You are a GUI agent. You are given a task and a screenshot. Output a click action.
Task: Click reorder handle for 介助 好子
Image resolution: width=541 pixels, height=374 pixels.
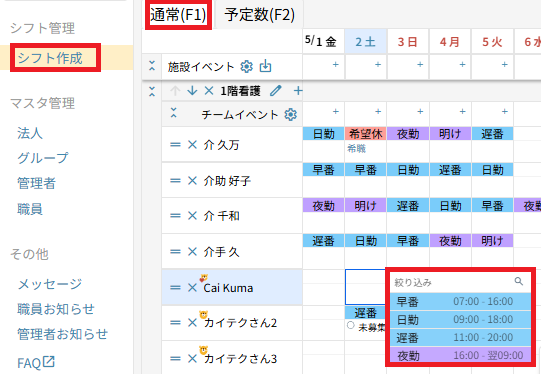pyautogui.click(x=175, y=180)
